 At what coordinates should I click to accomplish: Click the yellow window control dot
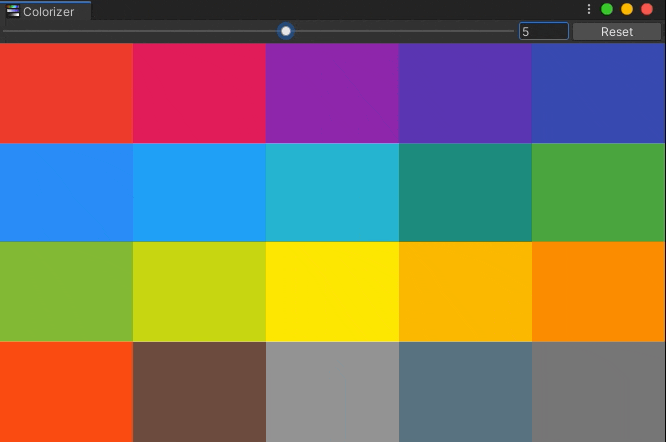627,9
